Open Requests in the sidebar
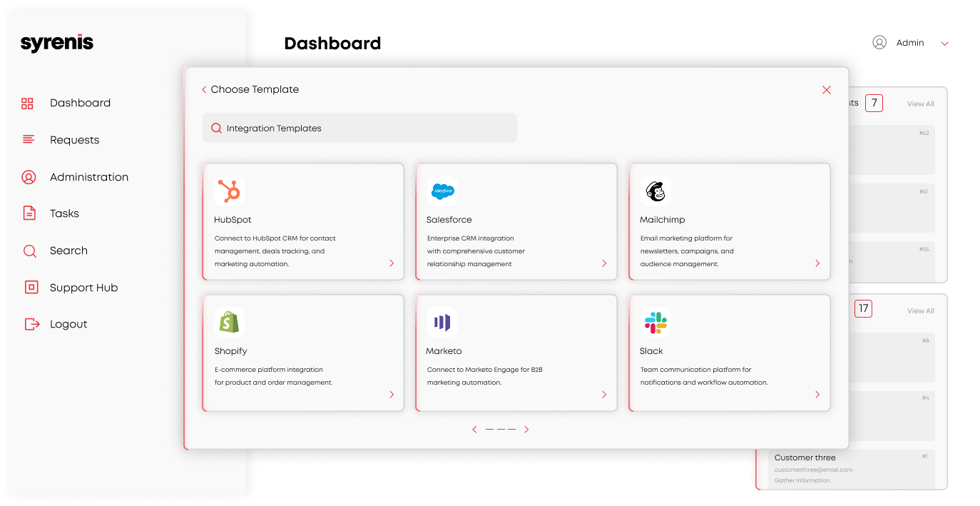 coord(74,140)
